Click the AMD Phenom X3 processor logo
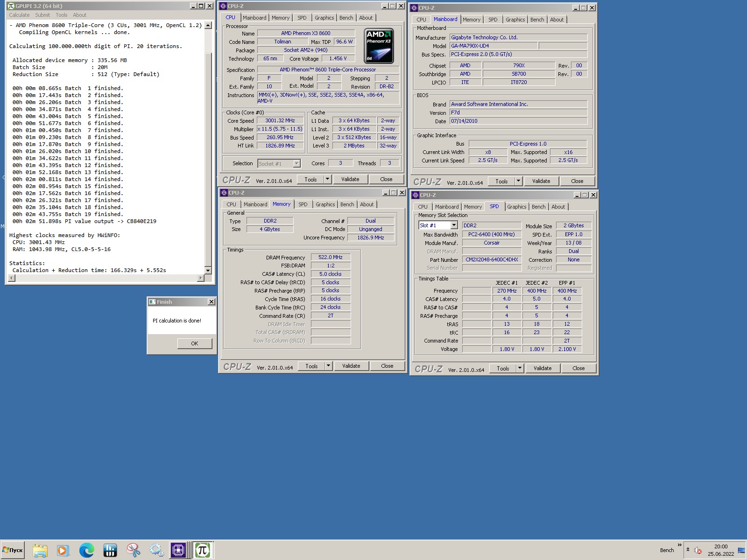The width and height of the screenshot is (747, 560). click(379, 46)
